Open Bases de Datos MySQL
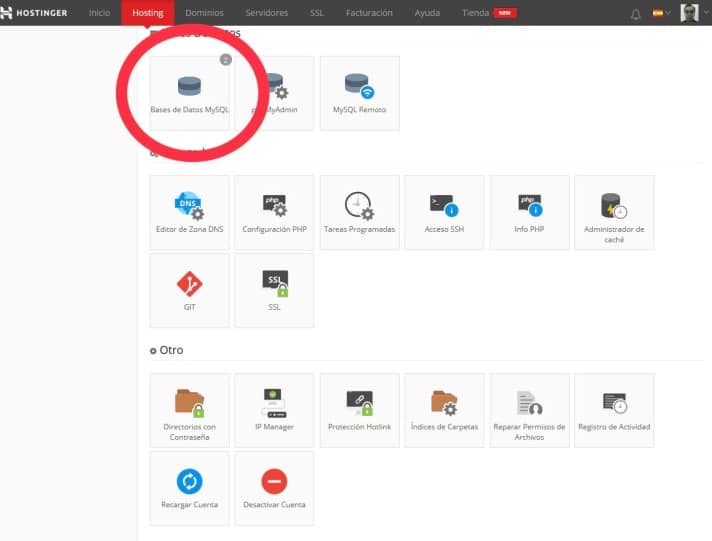 coord(189,93)
